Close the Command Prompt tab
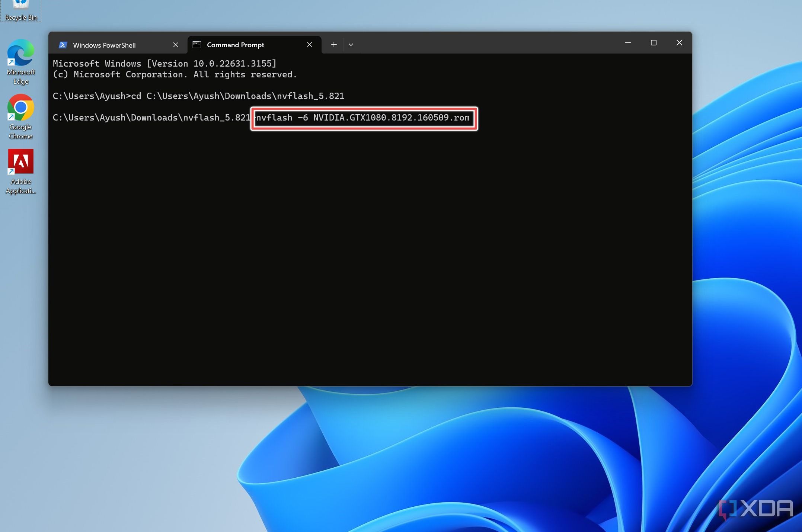 (x=310, y=45)
